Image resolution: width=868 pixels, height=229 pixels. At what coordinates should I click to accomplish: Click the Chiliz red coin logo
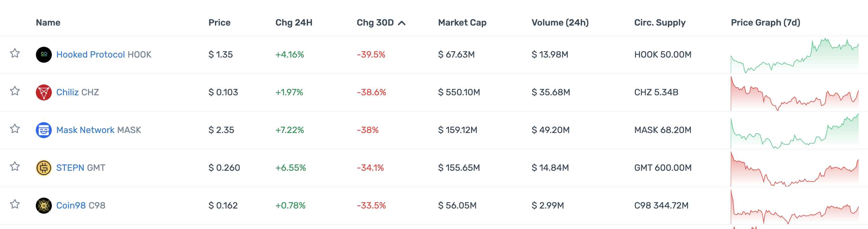click(x=43, y=92)
